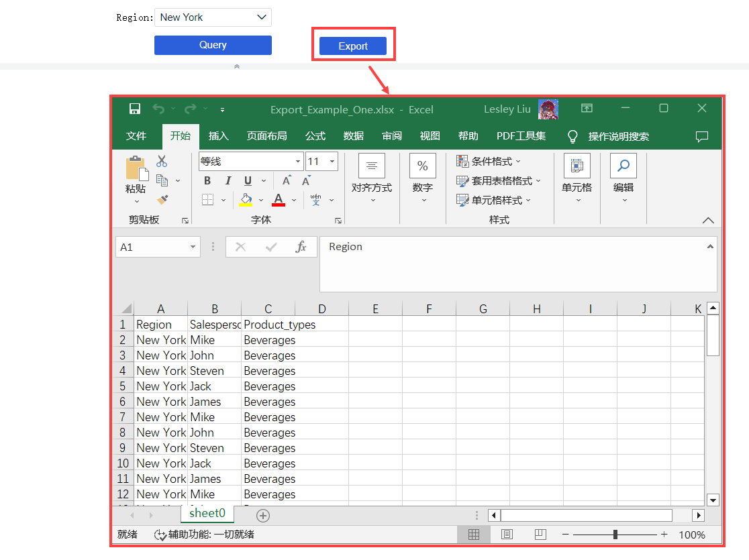Click the Name Box showing A1
749x560 pixels.
[x=153, y=247]
